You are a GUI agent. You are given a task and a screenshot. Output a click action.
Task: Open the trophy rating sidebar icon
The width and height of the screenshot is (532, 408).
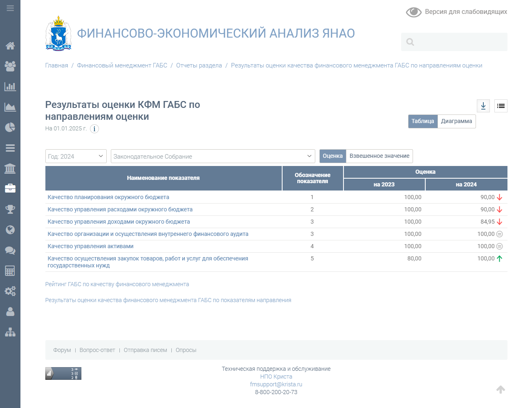[x=10, y=209]
